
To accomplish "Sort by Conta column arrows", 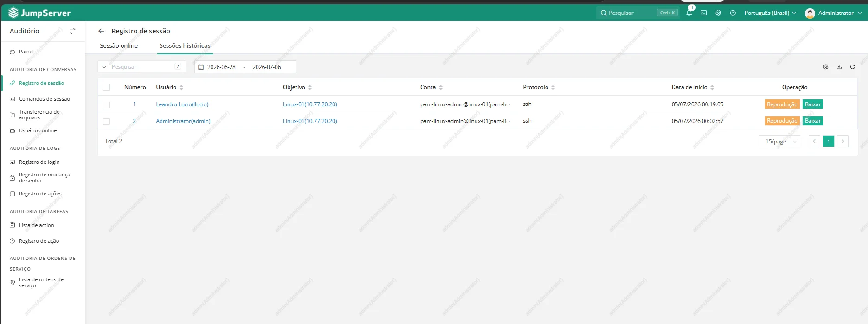I will click(x=441, y=87).
